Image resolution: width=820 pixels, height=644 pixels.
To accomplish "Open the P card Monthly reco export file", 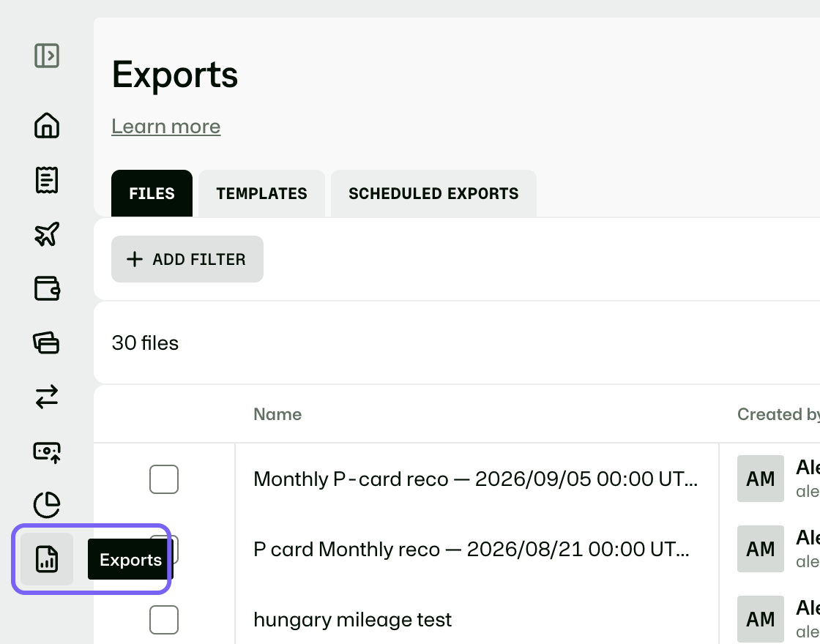I will pos(471,550).
